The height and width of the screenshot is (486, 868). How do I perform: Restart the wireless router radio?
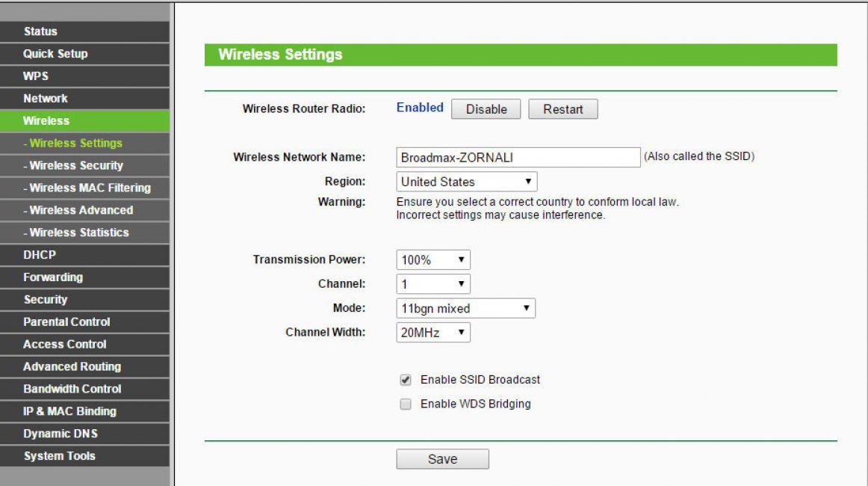pos(563,109)
